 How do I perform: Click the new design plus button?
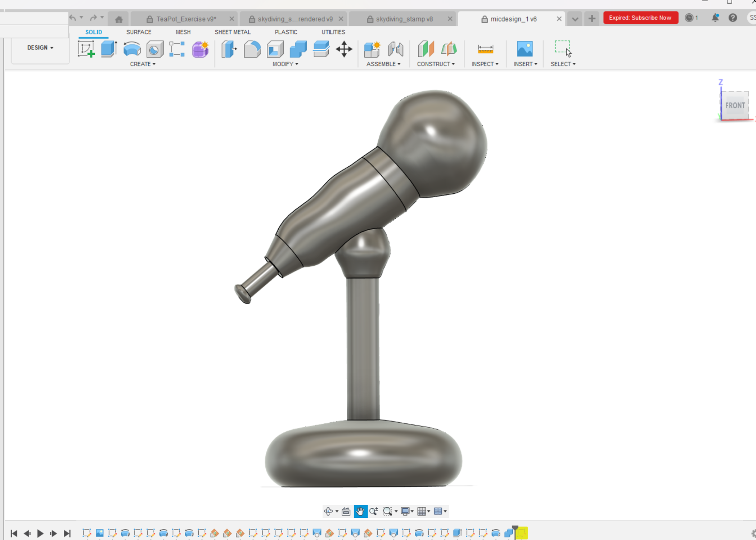(591, 19)
